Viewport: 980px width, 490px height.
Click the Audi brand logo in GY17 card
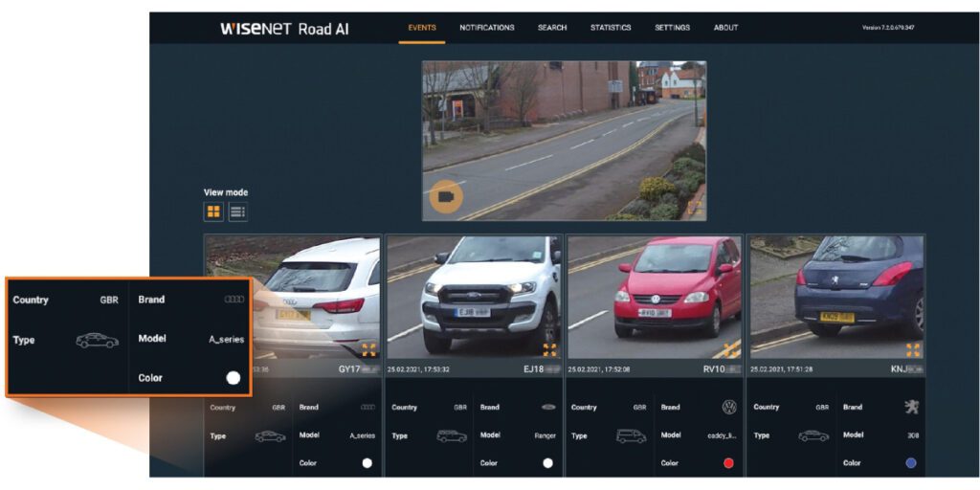tap(367, 408)
